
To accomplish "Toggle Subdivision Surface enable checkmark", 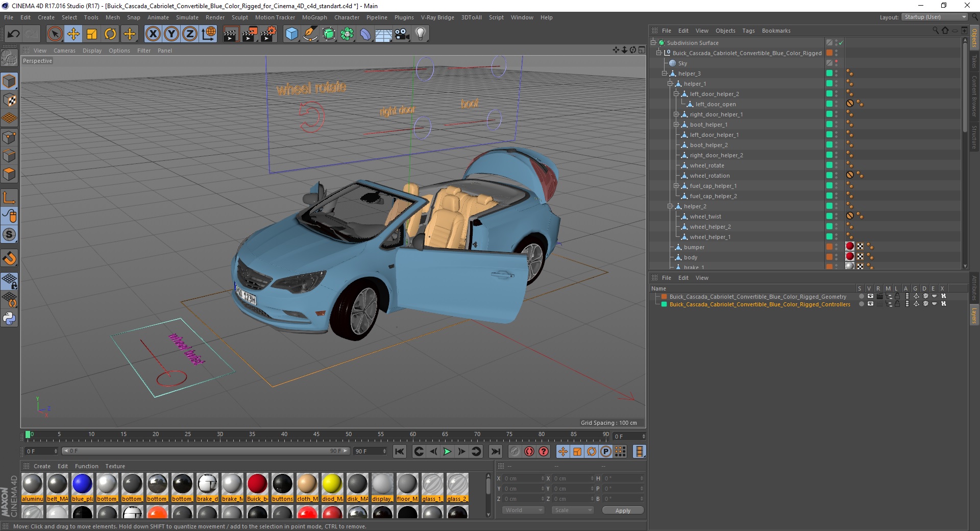I will pyautogui.click(x=841, y=43).
